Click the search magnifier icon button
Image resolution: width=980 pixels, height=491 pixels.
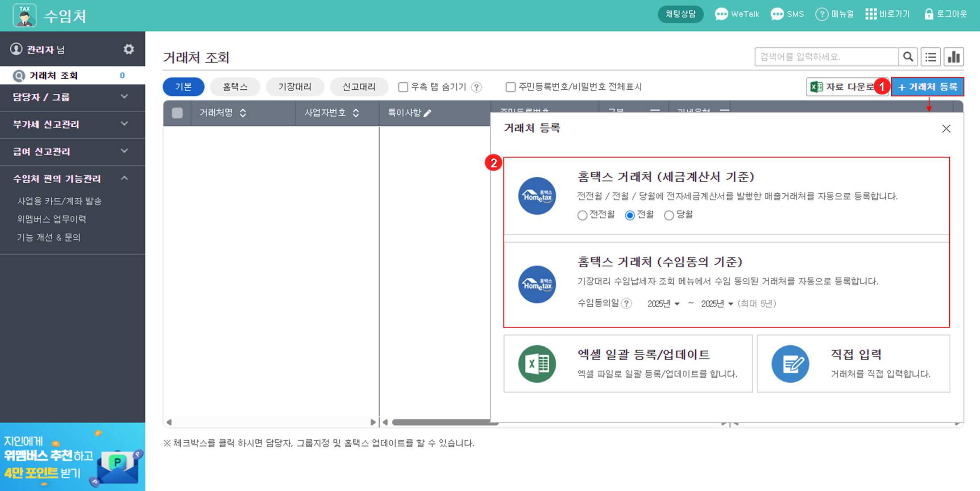point(908,57)
